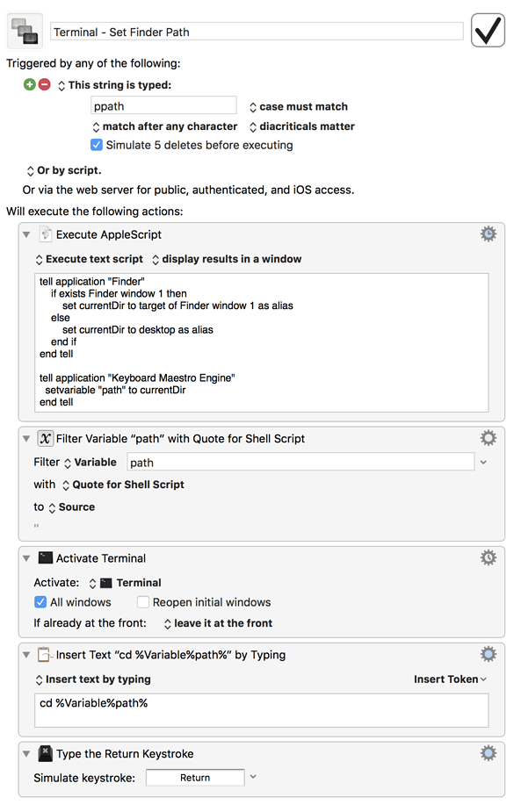The width and height of the screenshot is (514, 812).
Task: Click the Quote for Shell Script selector
Action: click(123, 485)
